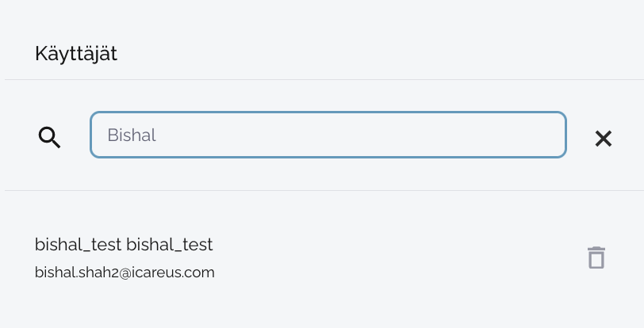The image size is (644, 328).
Task: Click the trash bin next to bishal_test
Action: click(x=596, y=257)
